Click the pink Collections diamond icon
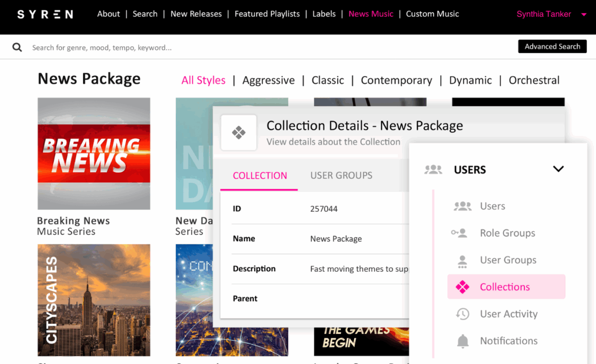Image resolution: width=596 pixels, height=364 pixels. [x=463, y=287]
